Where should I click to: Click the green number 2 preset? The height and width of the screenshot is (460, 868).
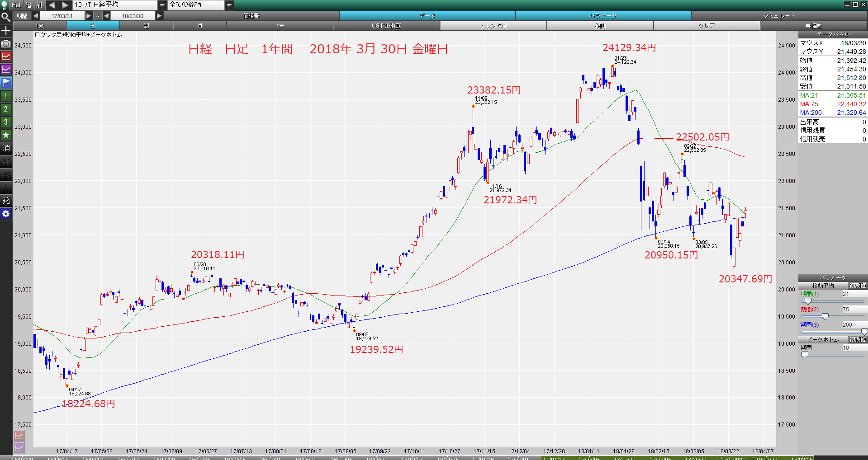point(6,109)
